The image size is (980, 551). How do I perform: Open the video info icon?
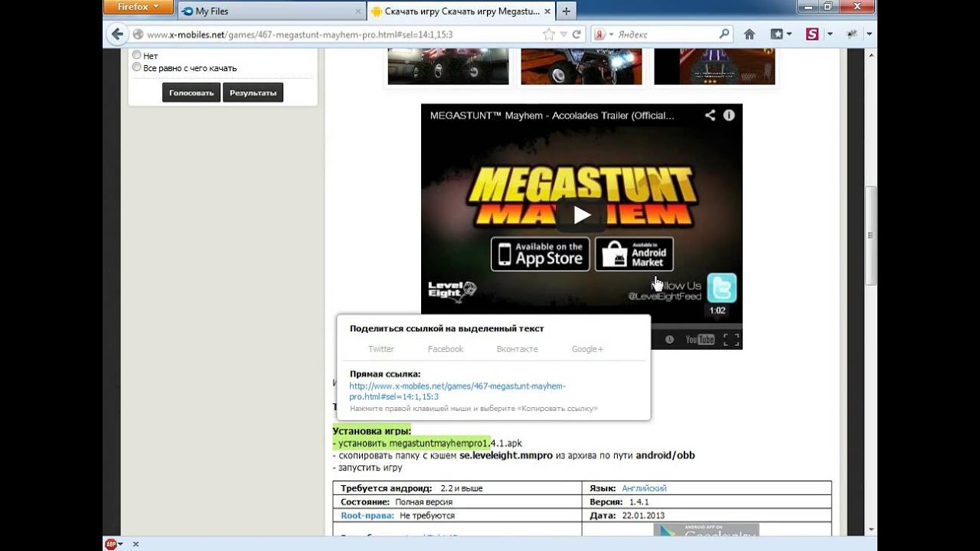pyautogui.click(x=729, y=115)
